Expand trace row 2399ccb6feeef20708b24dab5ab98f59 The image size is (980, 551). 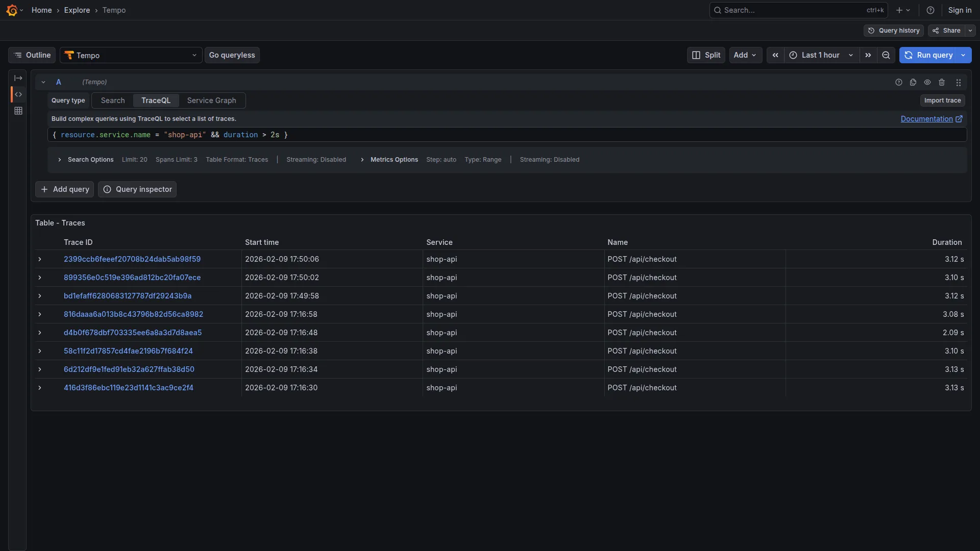click(x=39, y=260)
